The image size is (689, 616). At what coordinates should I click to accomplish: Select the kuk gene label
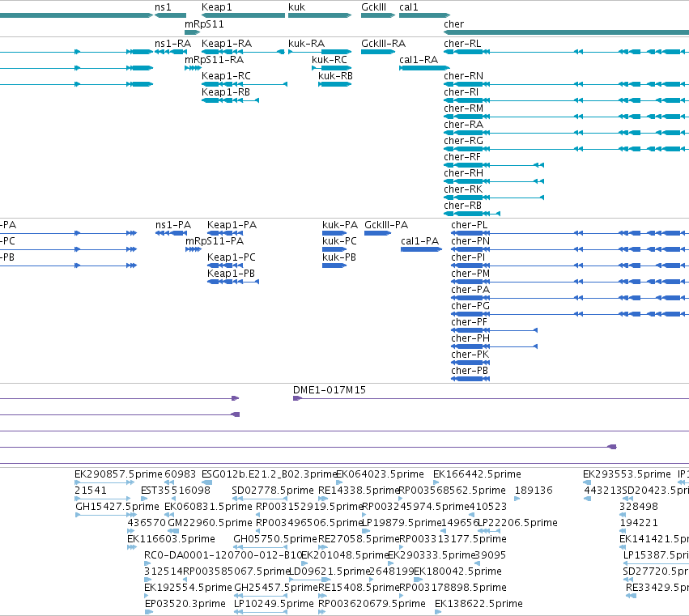point(296,7)
